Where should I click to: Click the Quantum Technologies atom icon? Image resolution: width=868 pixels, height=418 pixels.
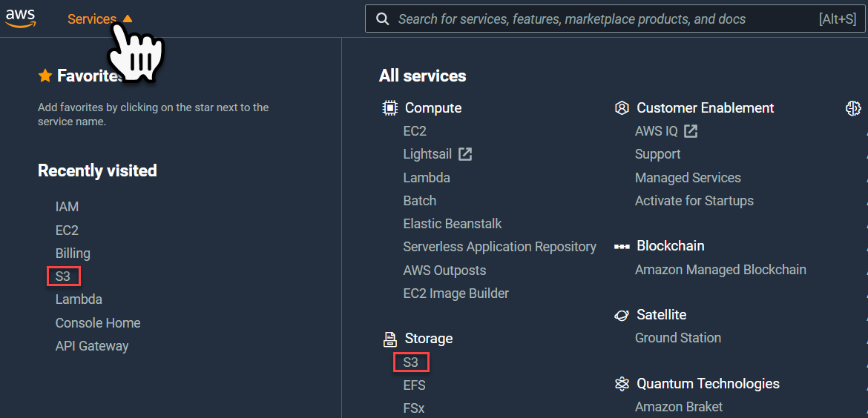622,384
